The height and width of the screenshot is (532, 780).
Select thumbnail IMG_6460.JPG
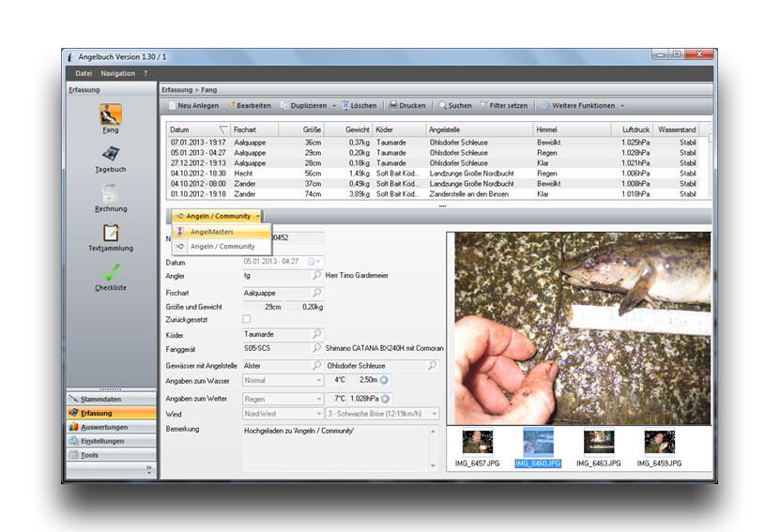point(538,448)
